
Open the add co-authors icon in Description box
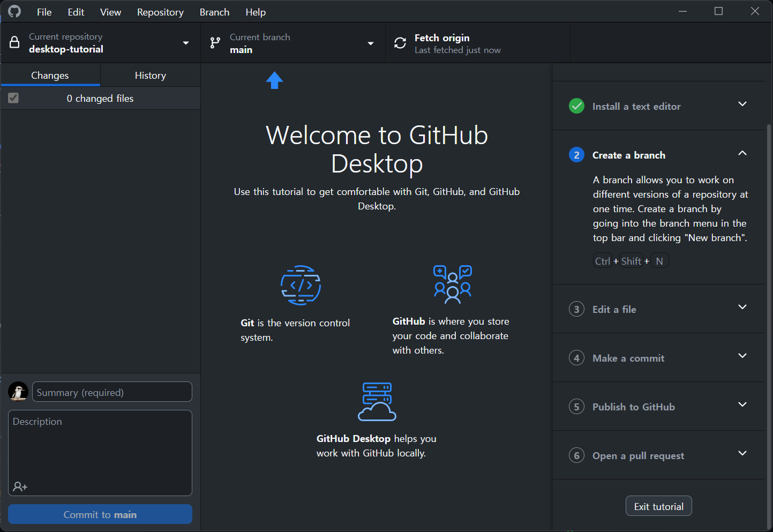[x=20, y=486]
